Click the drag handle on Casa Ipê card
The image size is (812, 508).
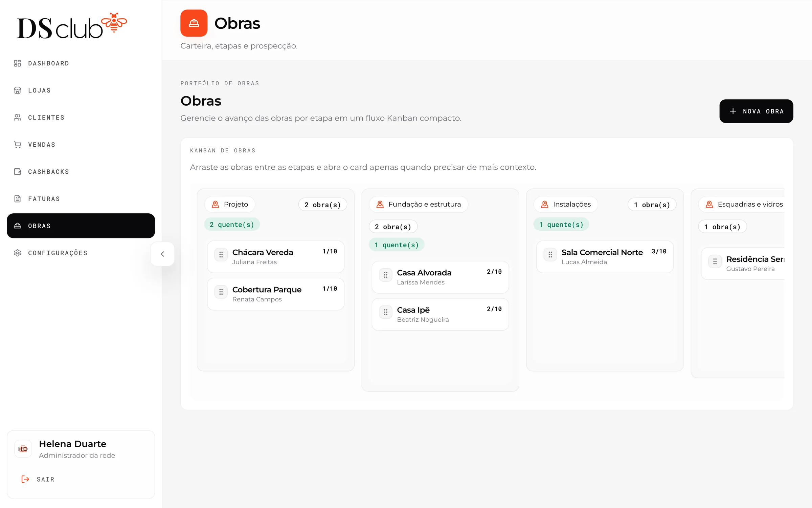click(386, 312)
